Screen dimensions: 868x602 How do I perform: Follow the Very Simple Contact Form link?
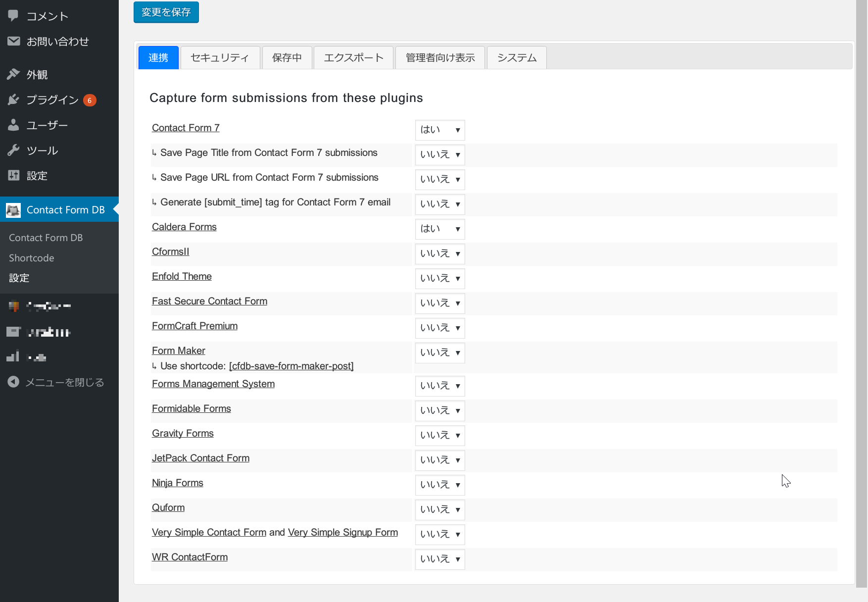209,532
